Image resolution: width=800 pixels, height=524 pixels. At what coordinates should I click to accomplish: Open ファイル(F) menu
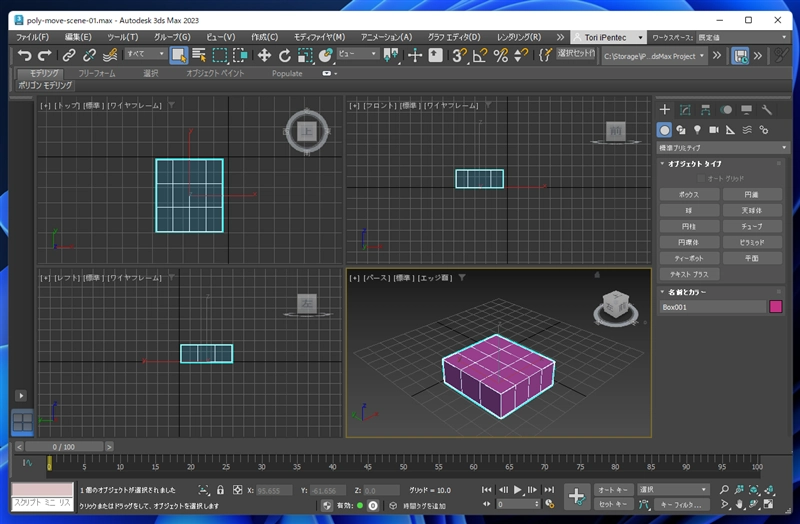[32, 37]
